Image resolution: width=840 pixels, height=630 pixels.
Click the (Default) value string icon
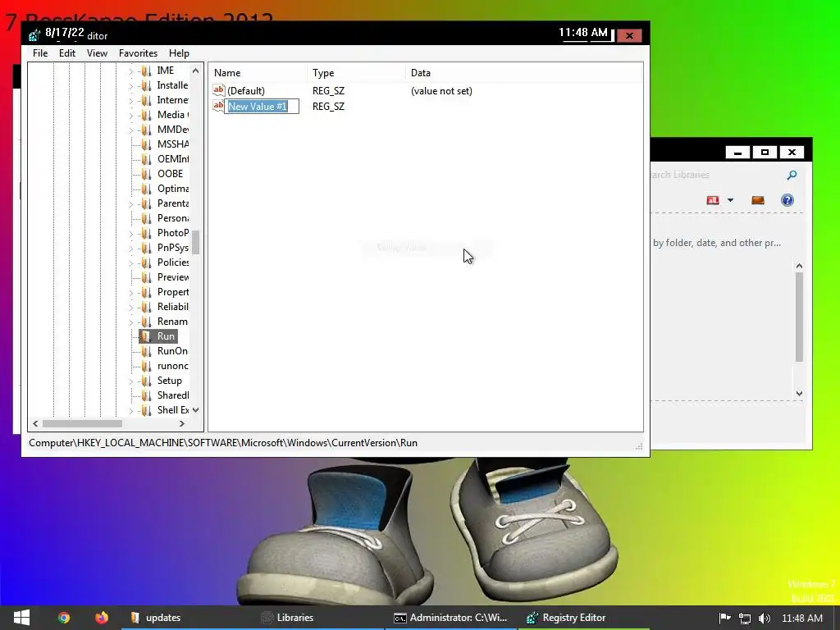click(x=218, y=90)
